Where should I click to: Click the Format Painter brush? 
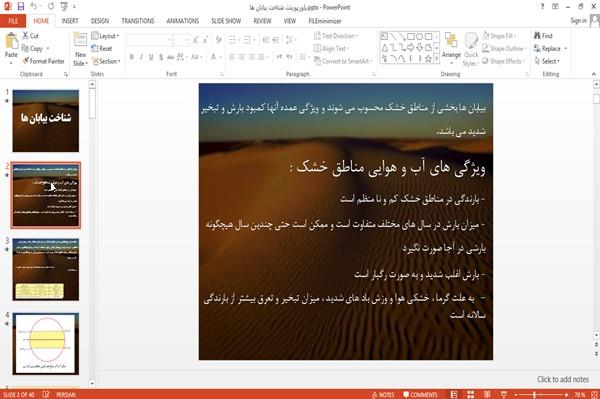26,61
